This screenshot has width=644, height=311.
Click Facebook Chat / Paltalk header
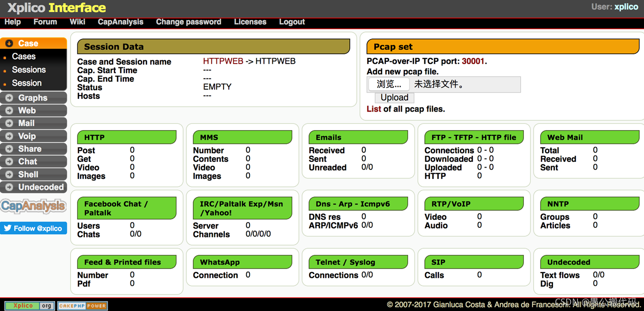click(x=127, y=208)
